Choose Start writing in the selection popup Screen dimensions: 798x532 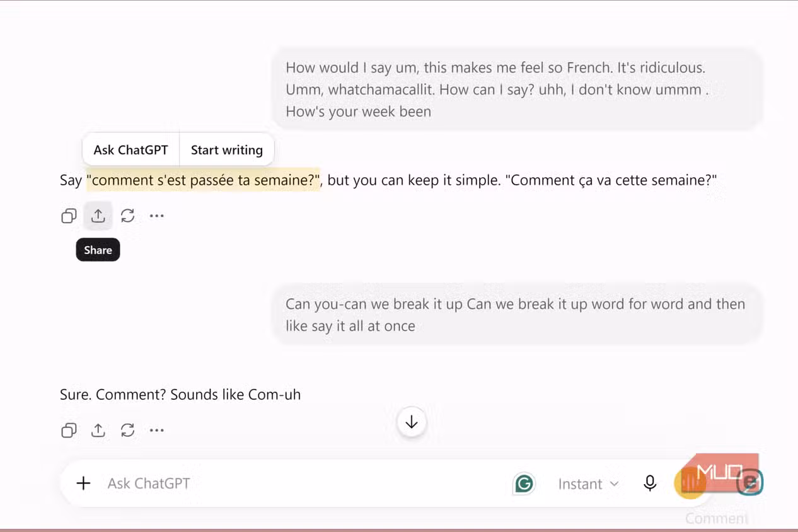click(227, 150)
